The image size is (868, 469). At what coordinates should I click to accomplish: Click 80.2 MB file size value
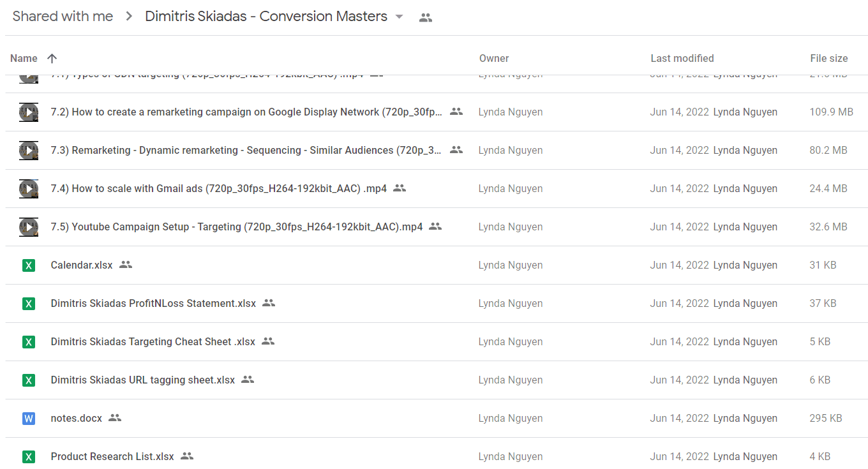pos(828,151)
